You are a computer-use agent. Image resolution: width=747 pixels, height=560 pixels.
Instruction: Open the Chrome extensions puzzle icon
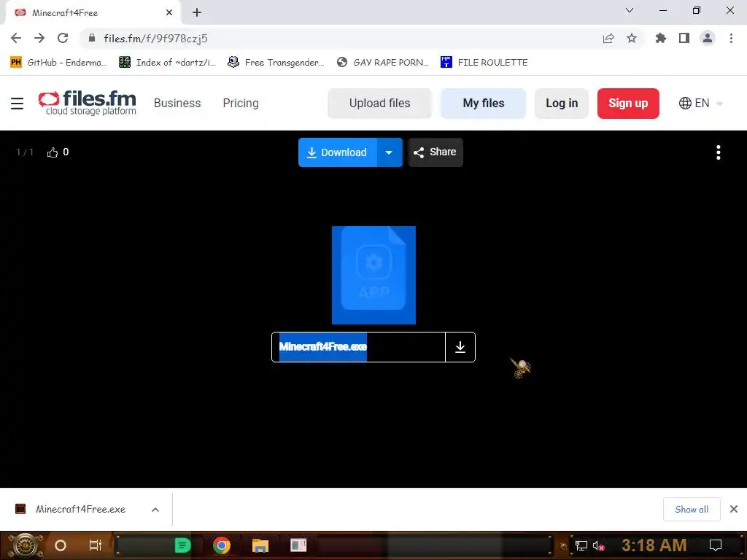(x=661, y=38)
